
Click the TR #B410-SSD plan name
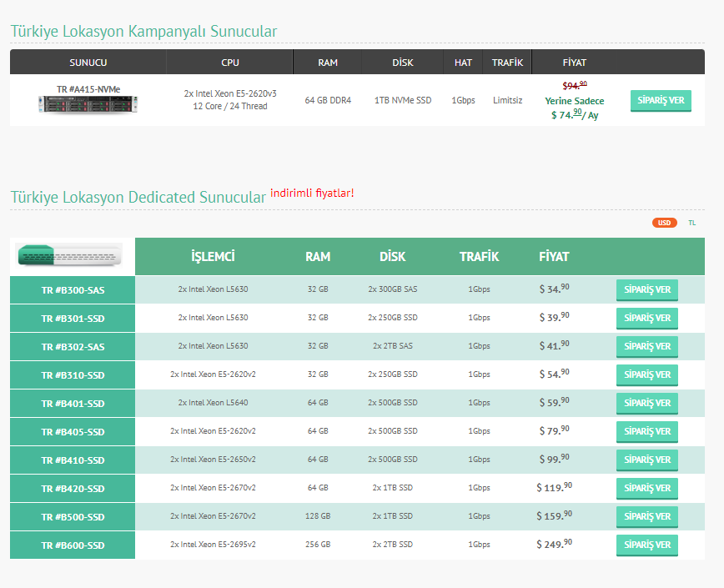click(x=73, y=460)
